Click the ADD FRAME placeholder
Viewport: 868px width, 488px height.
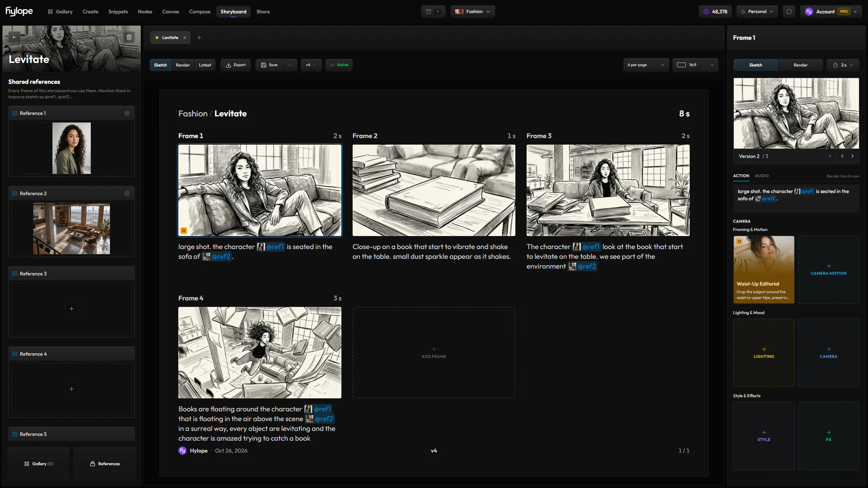pyautogui.click(x=434, y=353)
